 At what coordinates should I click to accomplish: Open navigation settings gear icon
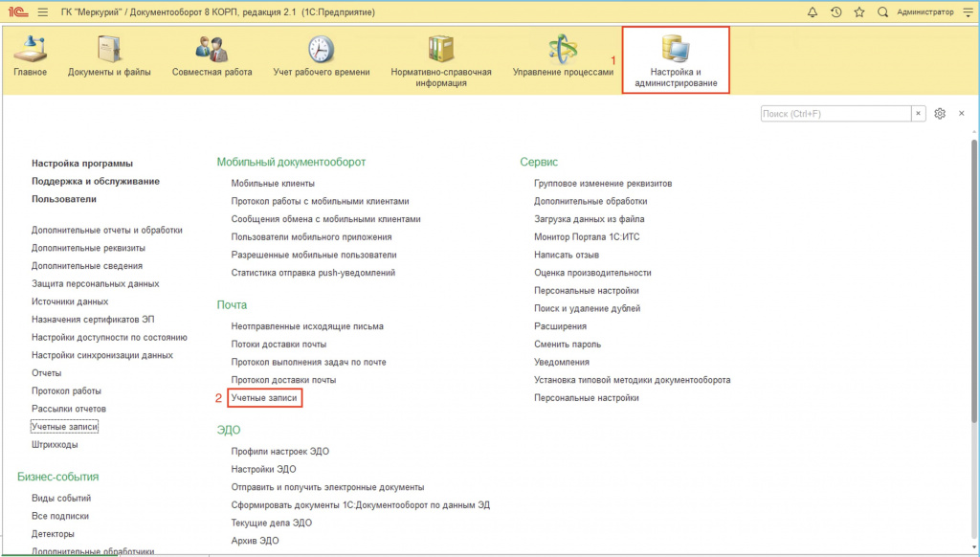940,114
